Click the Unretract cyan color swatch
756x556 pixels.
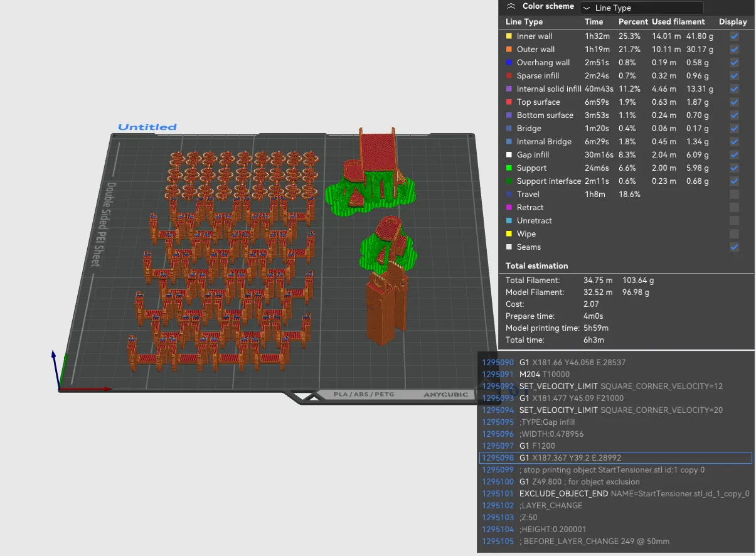click(x=509, y=221)
